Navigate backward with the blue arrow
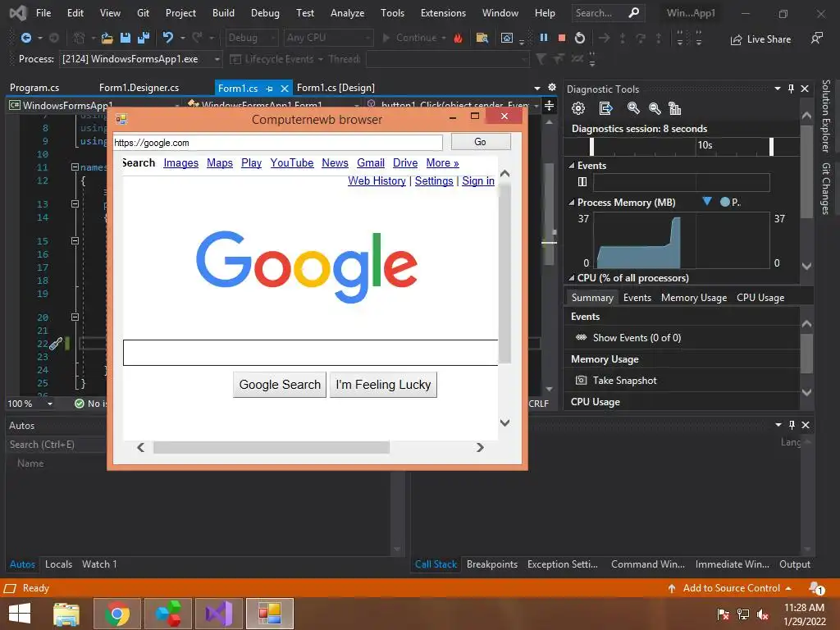The image size is (840, 630). 25,38
